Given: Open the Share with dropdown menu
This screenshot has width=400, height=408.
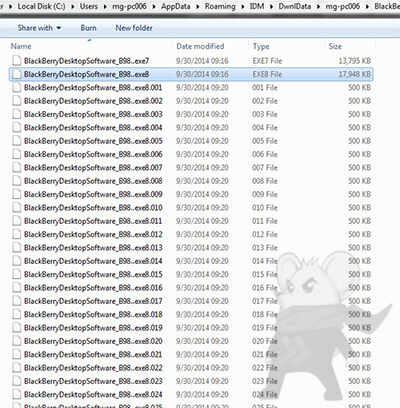Looking at the screenshot, I should tap(39, 28).
